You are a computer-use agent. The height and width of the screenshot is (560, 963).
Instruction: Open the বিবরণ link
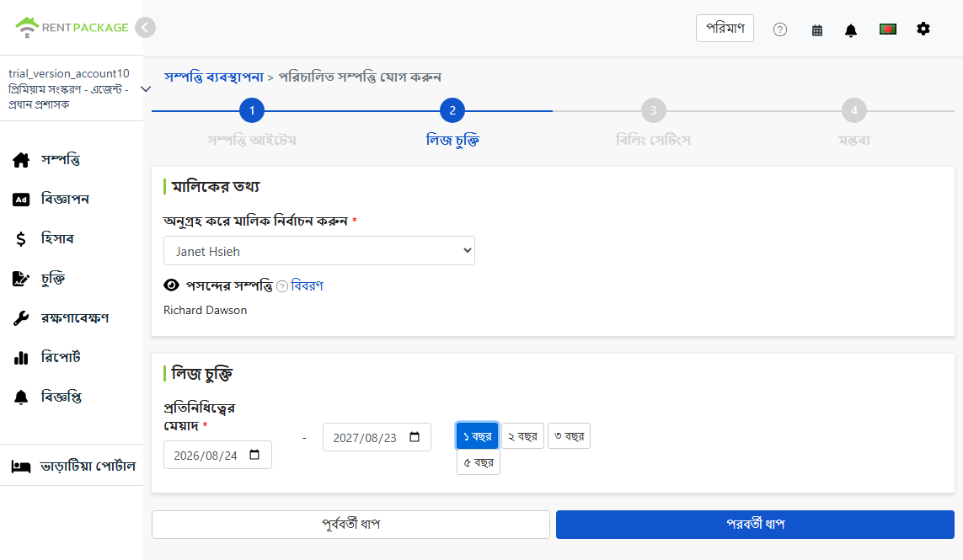307,285
